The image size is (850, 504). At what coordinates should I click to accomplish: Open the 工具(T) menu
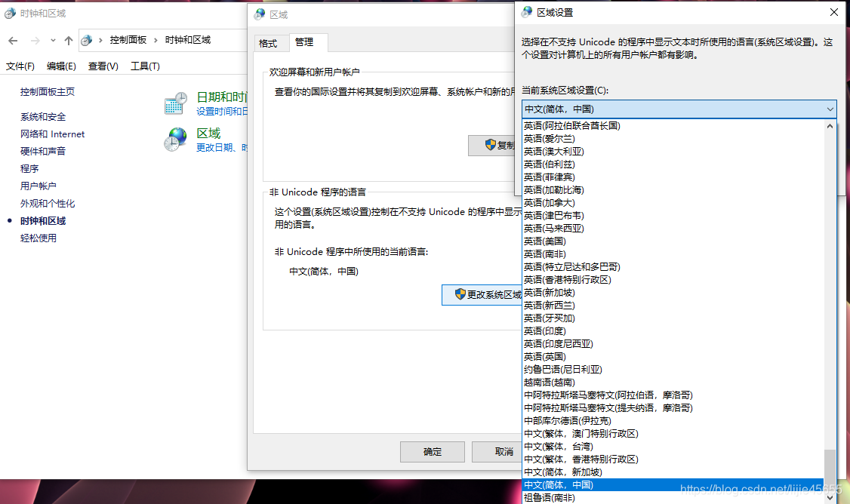click(145, 66)
